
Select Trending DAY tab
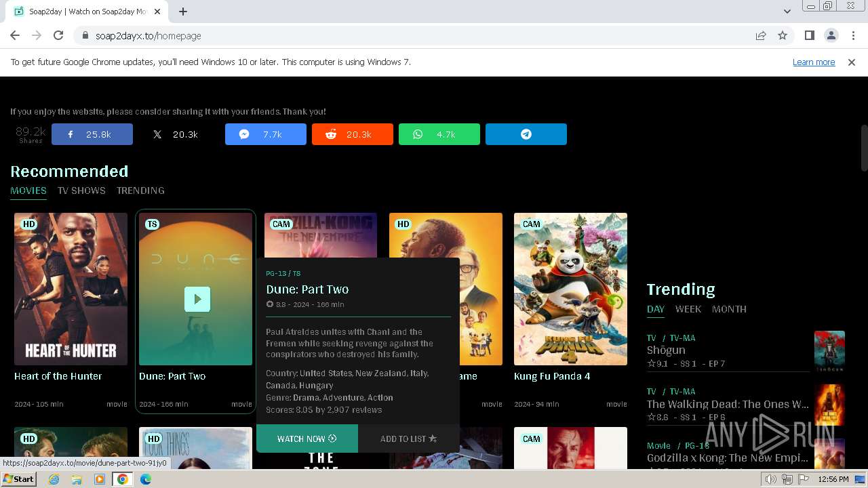click(656, 309)
